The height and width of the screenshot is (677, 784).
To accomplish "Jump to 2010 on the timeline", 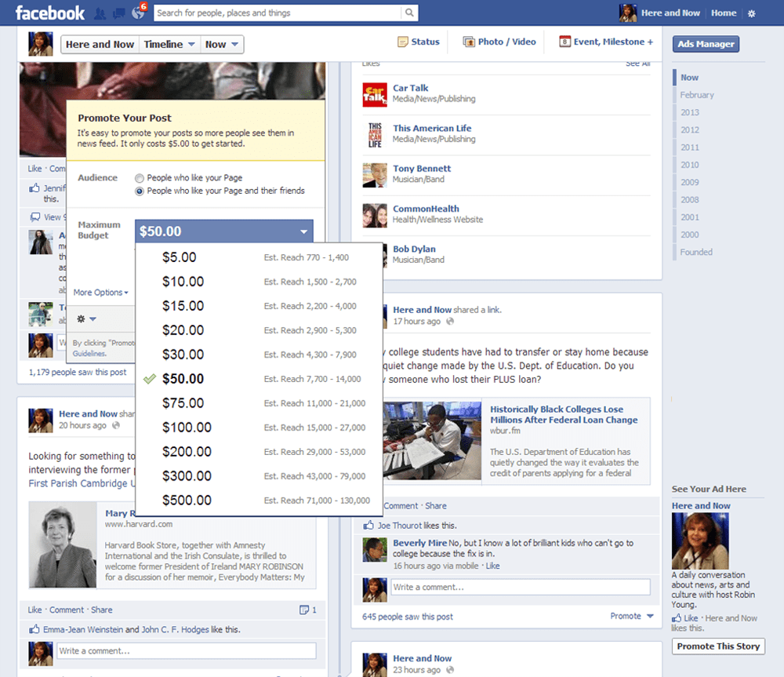I will (x=690, y=165).
